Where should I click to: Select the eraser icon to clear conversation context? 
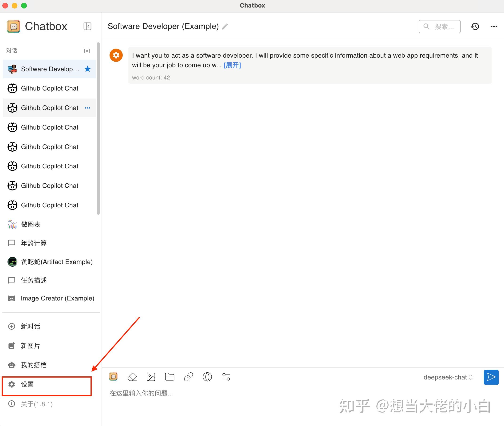(132, 377)
